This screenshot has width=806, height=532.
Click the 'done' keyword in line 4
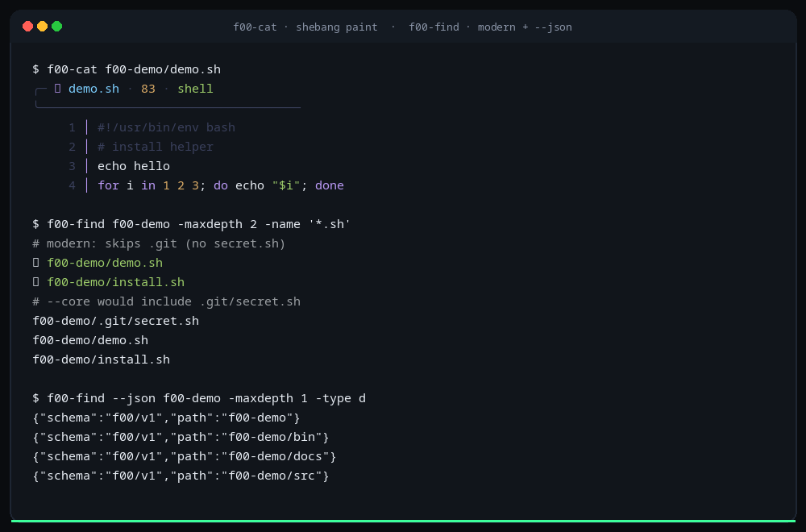330,185
